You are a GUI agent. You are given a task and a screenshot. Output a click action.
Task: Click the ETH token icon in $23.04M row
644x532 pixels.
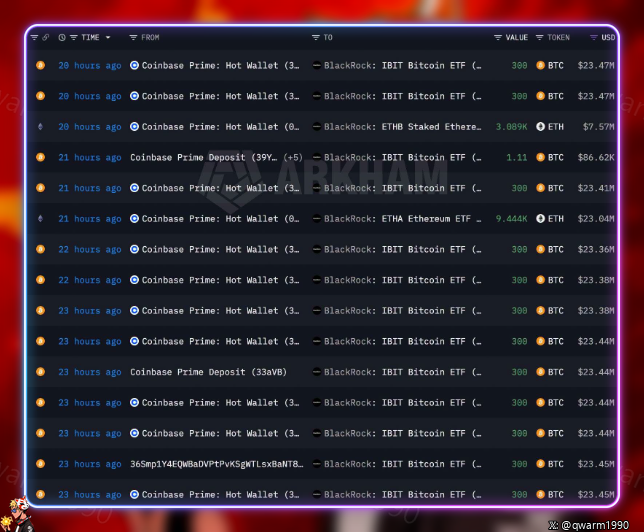point(540,219)
